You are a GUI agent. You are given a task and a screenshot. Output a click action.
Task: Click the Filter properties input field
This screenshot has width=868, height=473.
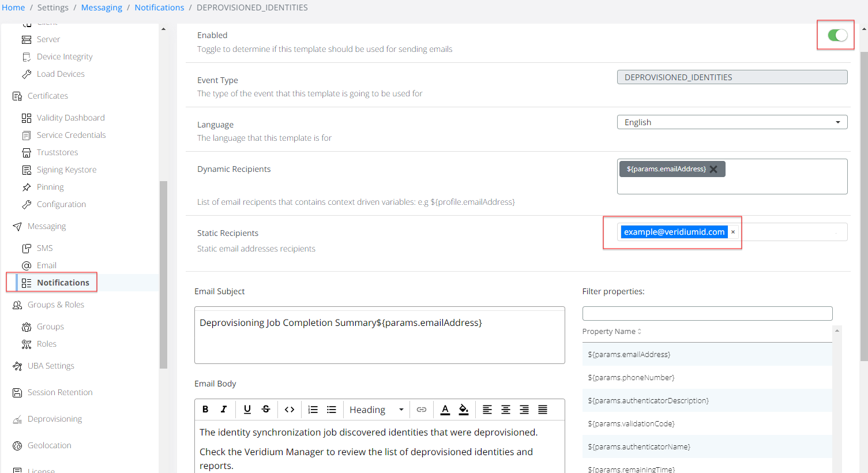click(x=707, y=313)
